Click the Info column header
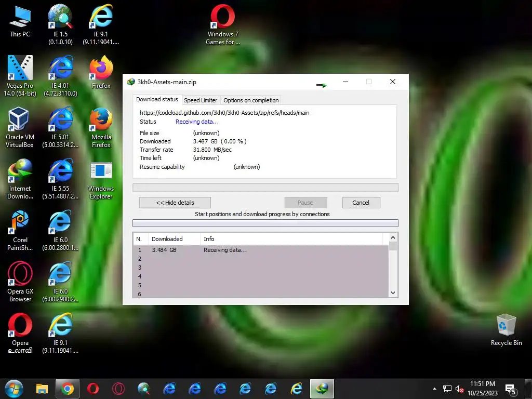This screenshot has width=532, height=399. click(x=292, y=239)
